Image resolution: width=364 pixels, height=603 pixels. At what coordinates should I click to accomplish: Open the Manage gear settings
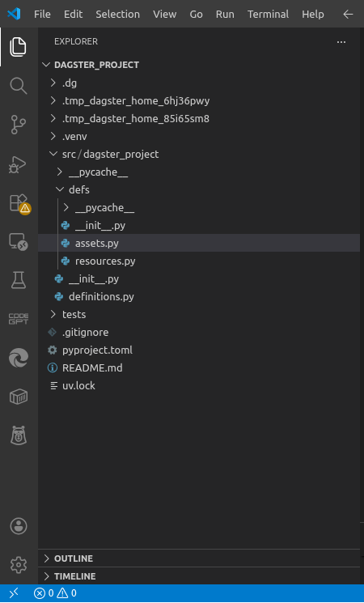tap(19, 564)
